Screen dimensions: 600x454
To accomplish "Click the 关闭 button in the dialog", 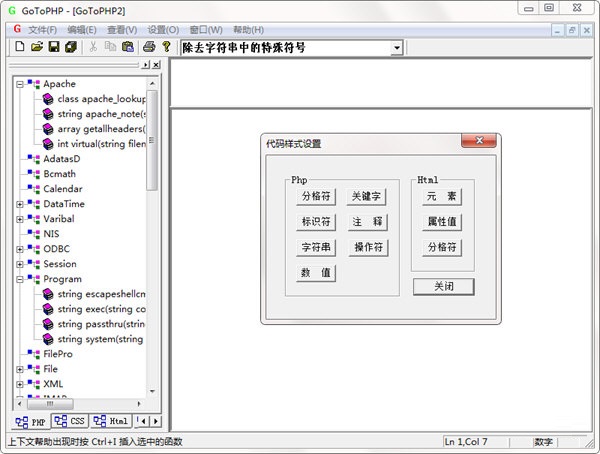I will click(444, 286).
